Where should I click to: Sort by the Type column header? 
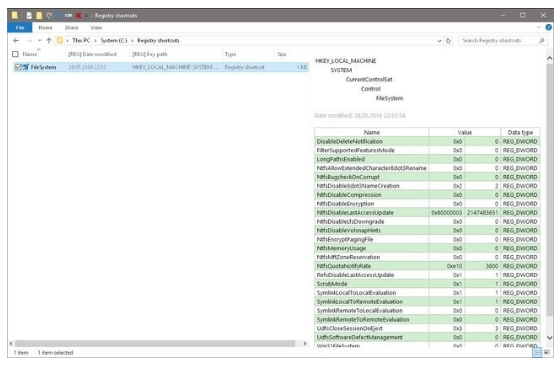(230, 54)
